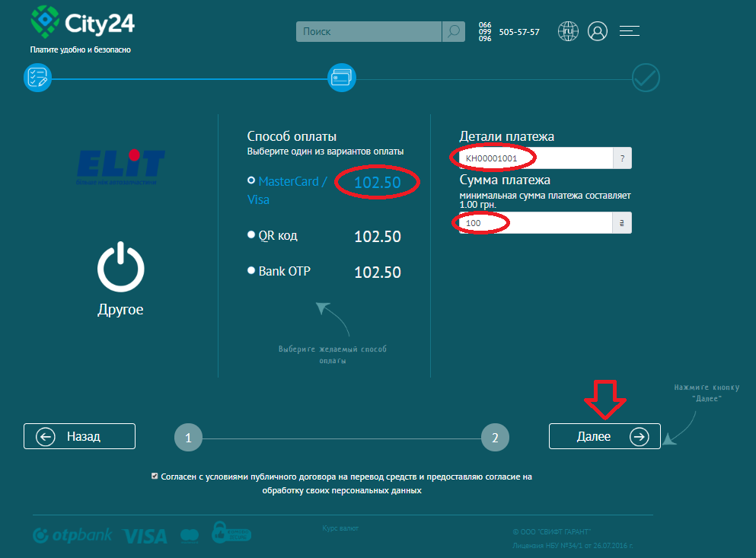Click the power icon labeled Другое
Screen dimensions: 756x558
pyautogui.click(x=120, y=266)
